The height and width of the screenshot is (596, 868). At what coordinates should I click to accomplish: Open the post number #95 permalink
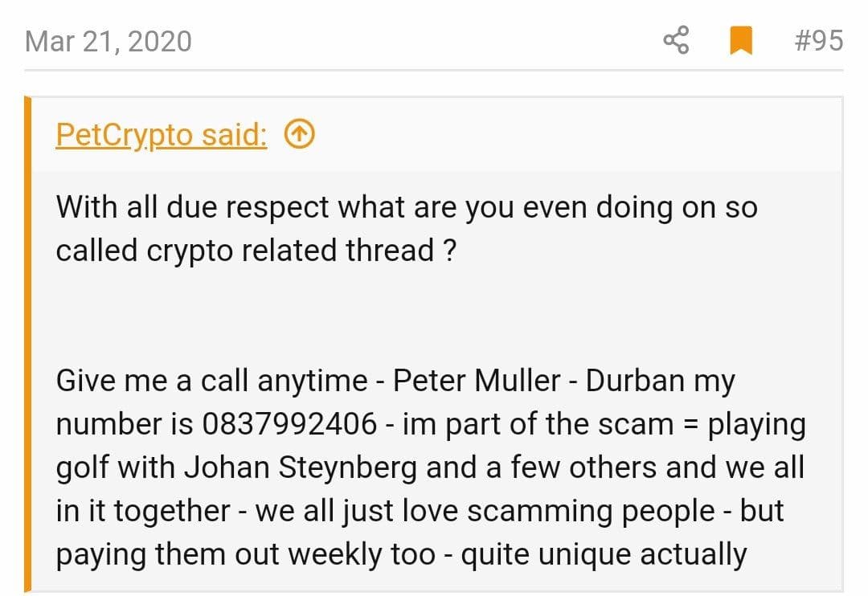tap(817, 40)
